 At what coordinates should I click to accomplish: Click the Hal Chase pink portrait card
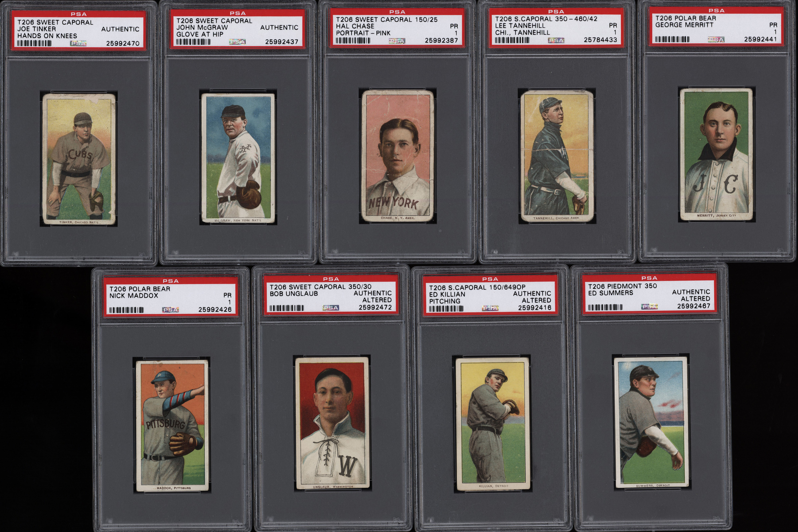coord(397,156)
